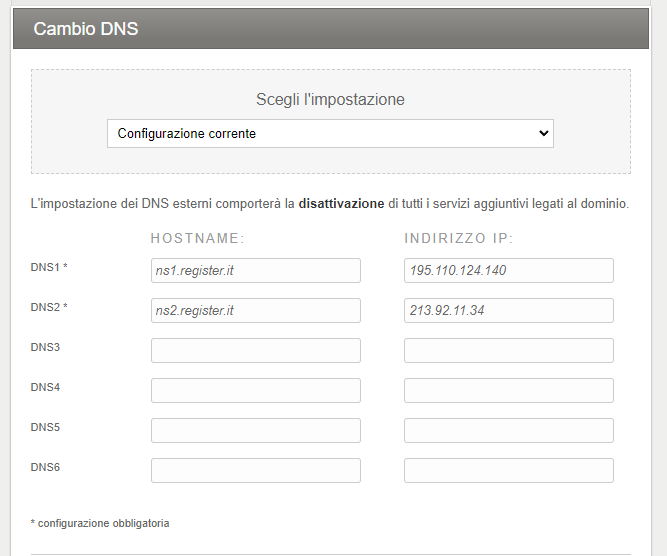
Task: Click the configurazione obbligatoria footnote
Action: [x=100, y=523]
